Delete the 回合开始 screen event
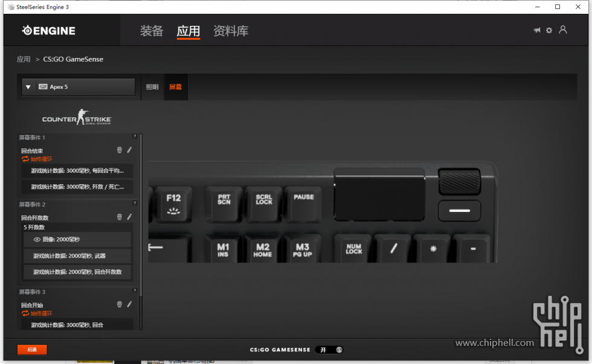Viewport: 592px width, 364px height. 120,304
